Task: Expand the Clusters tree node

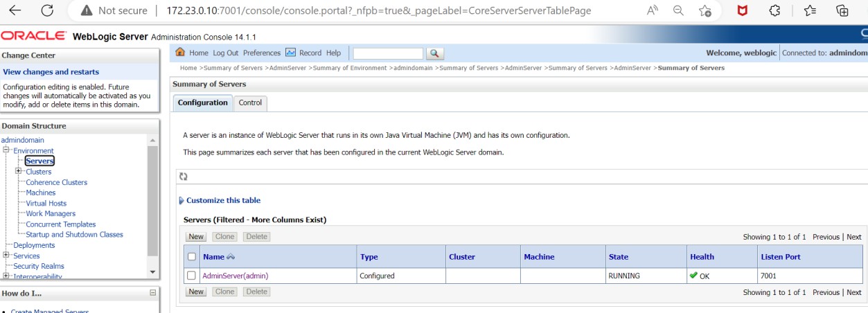Action: 19,171
